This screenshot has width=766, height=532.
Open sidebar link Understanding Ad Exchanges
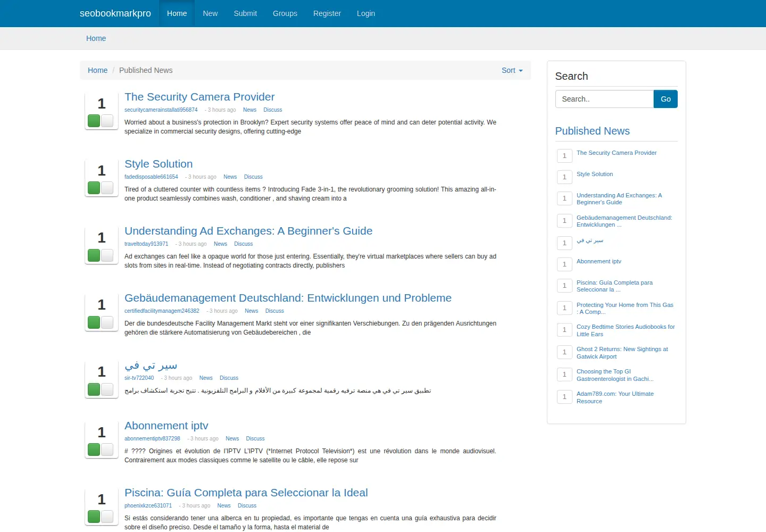pyautogui.click(x=619, y=199)
